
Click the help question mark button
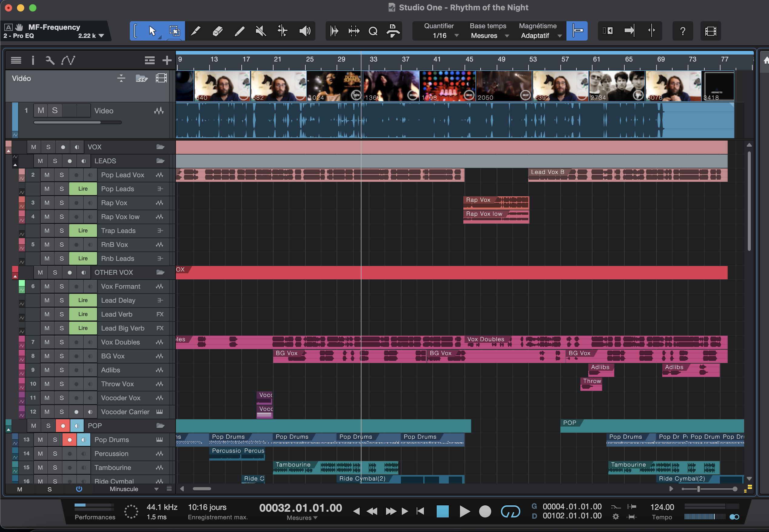point(683,31)
